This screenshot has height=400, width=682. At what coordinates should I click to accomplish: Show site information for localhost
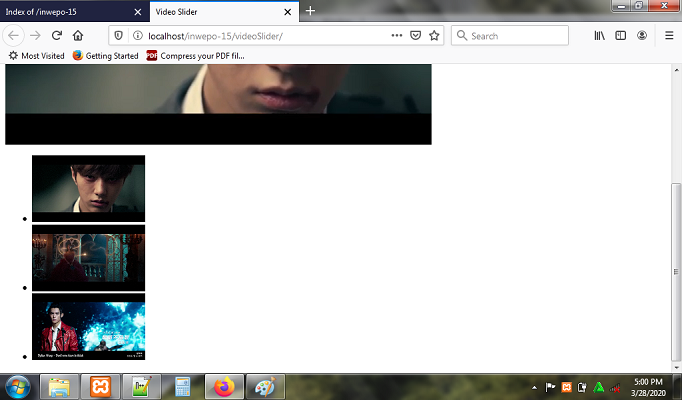pos(137,36)
